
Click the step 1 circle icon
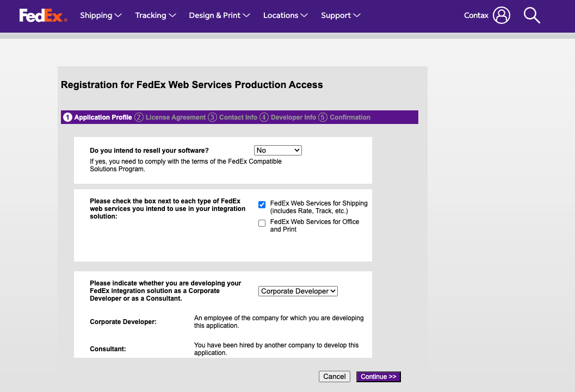[67, 117]
